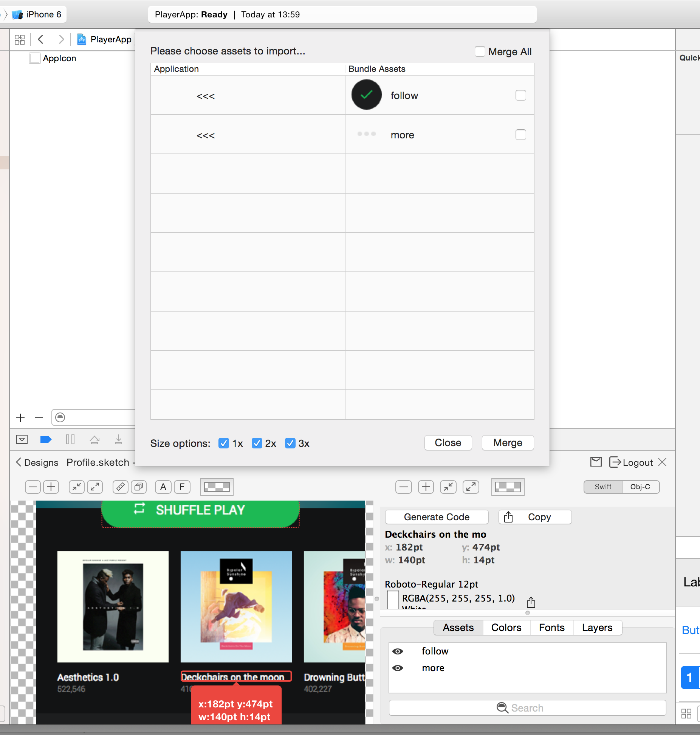Click the Deckchairs on the moon album cover

[236, 606]
